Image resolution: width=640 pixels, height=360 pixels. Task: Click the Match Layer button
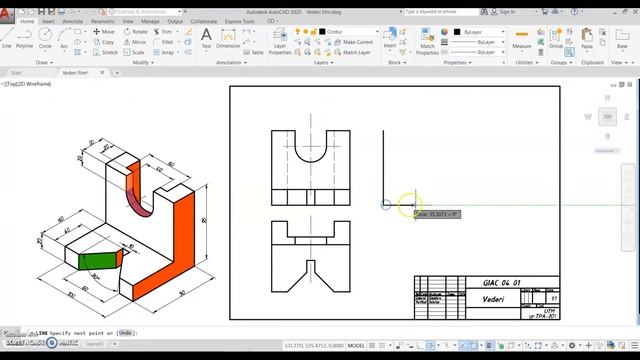pos(353,52)
